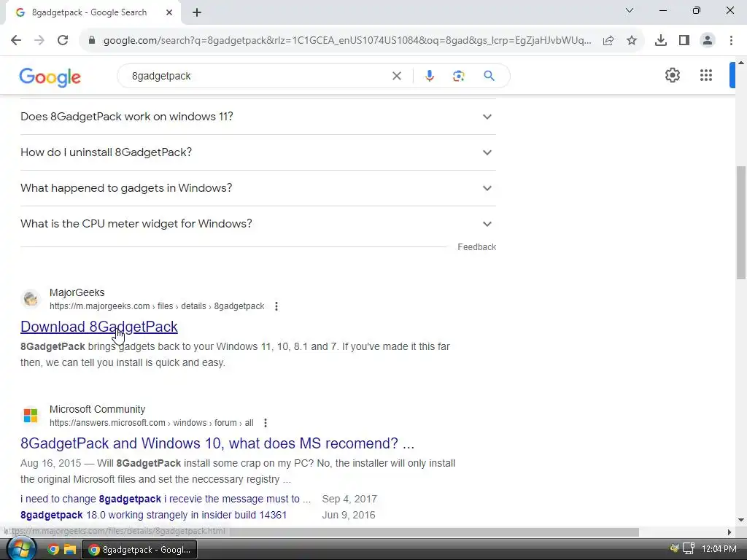
Task: View site info via the lock icon
Action: pyautogui.click(x=92, y=40)
